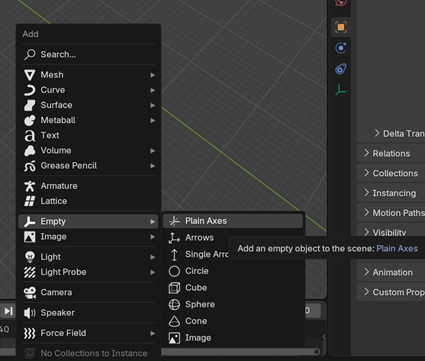Add a Plain Axes empty
The width and height of the screenshot is (425, 361).
(x=233, y=221)
